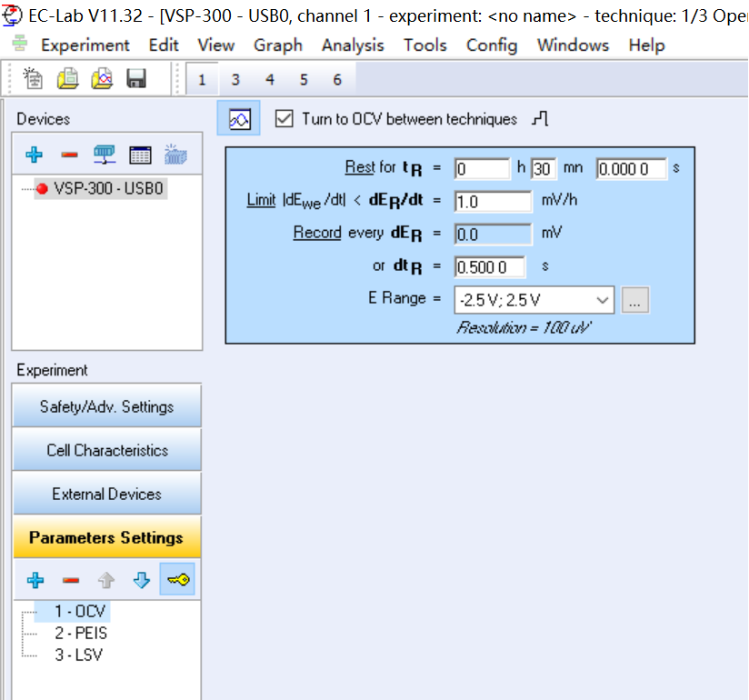Screen dimensions: 749x700
Task: Open the Analysis menu
Action: coord(353,45)
